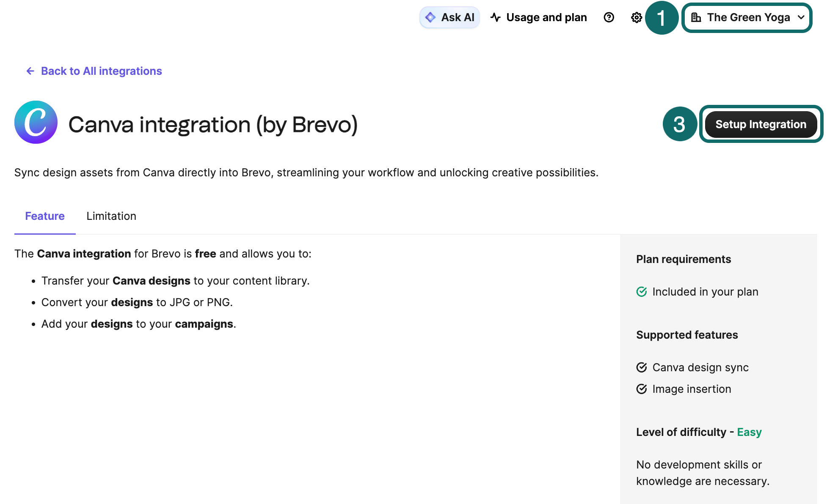Open the settings gear icon
The width and height of the screenshot is (827, 504).
click(636, 17)
